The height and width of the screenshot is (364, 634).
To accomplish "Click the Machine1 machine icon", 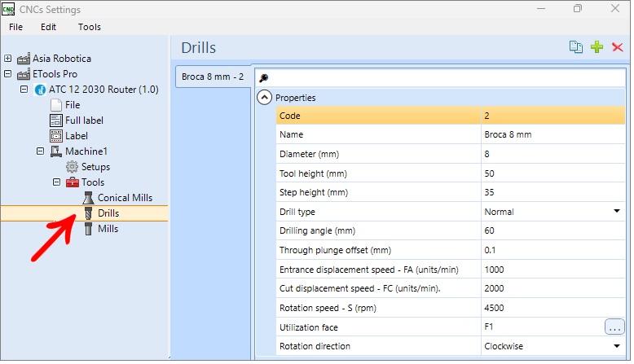I will (55, 151).
